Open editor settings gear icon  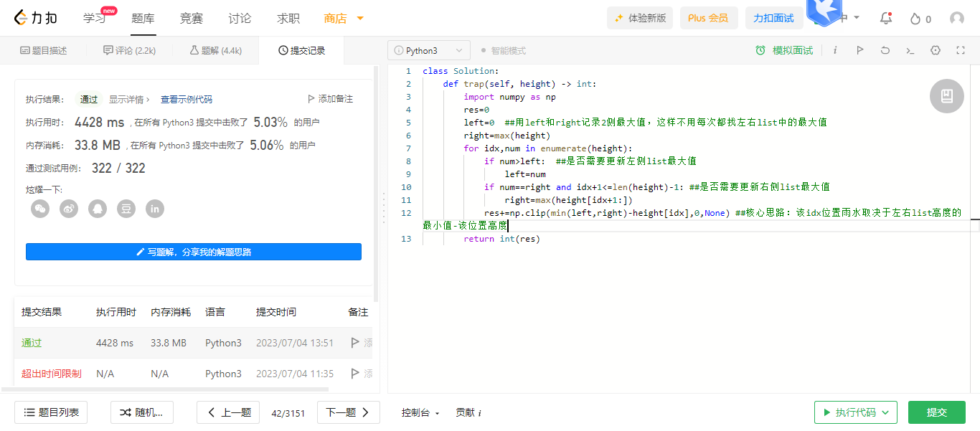pos(936,50)
